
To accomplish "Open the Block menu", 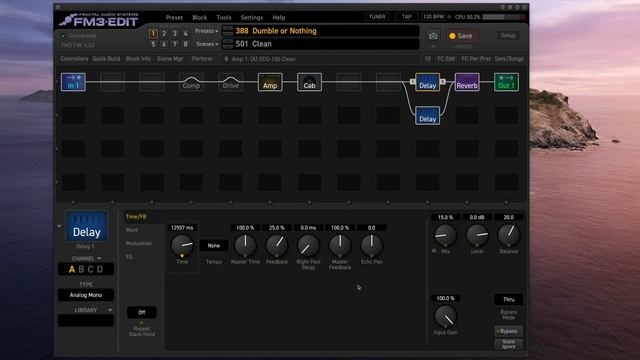I will [x=200, y=18].
